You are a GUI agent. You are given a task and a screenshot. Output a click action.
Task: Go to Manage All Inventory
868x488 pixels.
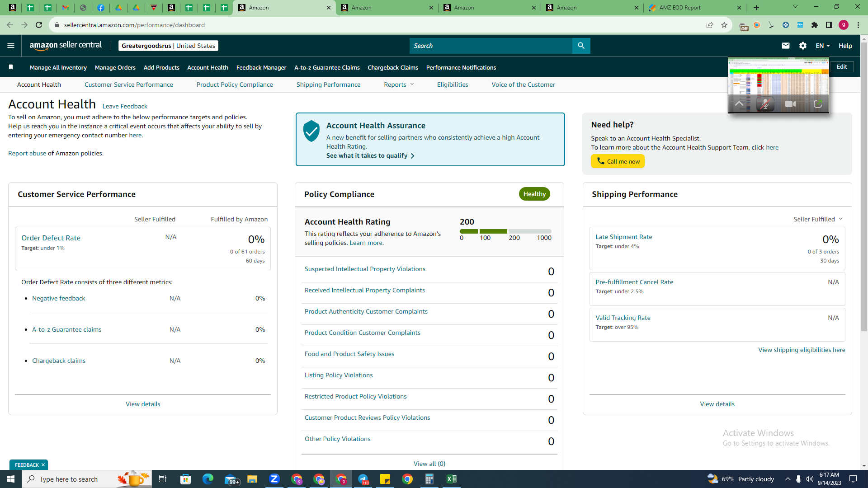pyautogui.click(x=58, y=67)
